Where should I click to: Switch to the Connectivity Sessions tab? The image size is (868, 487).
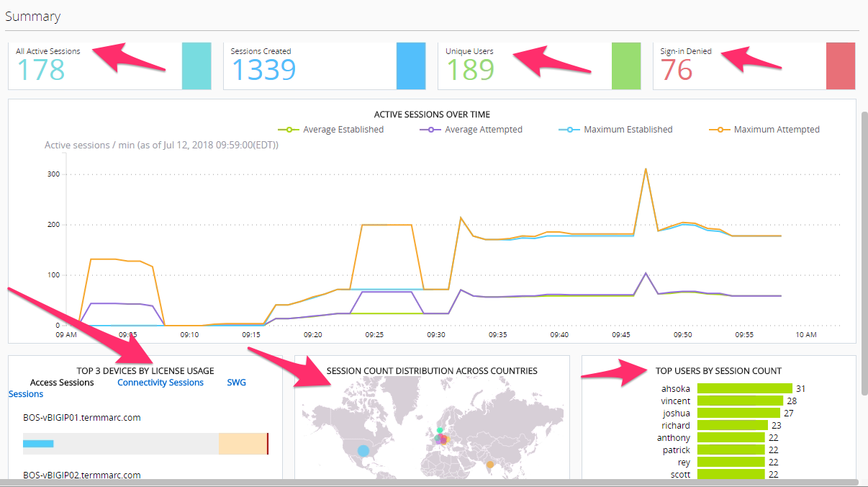click(x=161, y=383)
